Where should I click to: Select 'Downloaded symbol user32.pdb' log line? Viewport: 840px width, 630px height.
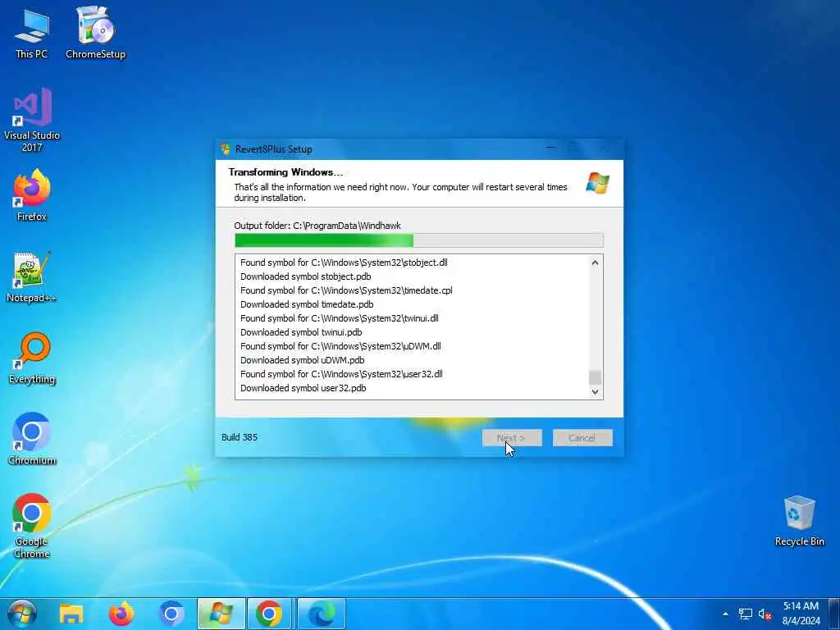[x=304, y=388]
